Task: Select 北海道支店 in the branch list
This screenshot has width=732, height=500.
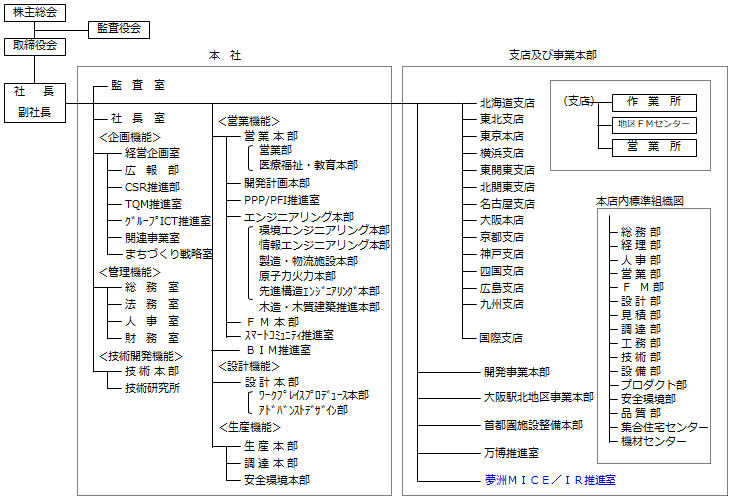Action: click(507, 102)
